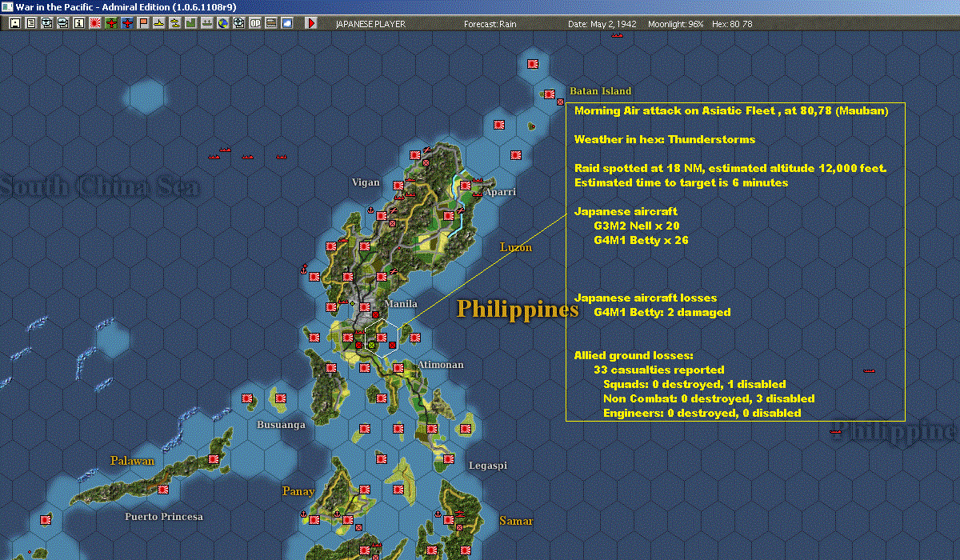The height and width of the screenshot is (560, 960).
Task: Click the two yellow ships toolbar icon
Action: coord(175,23)
